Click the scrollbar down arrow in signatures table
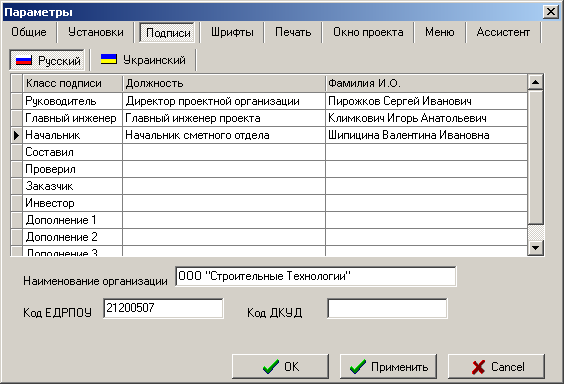564x384 pixels. click(535, 247)
